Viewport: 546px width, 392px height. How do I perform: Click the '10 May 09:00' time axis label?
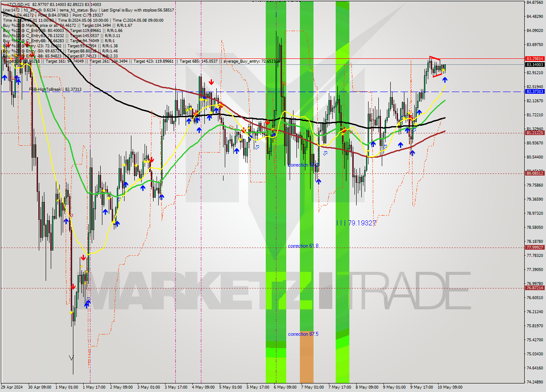click(x=450, y=387)
